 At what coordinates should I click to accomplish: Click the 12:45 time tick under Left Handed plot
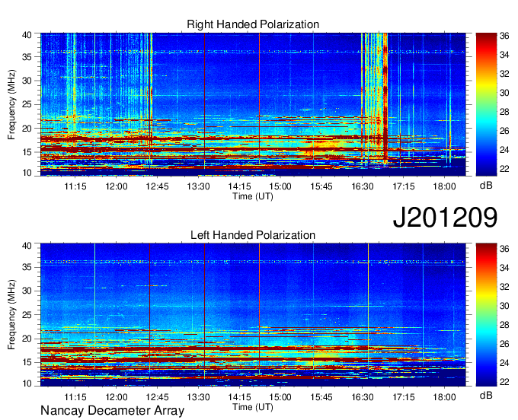157,397
